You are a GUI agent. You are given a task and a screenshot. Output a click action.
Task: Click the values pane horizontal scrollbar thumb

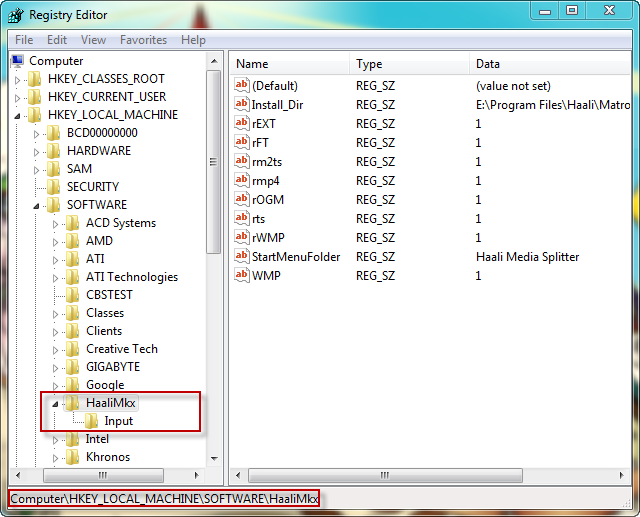(385, 475)
